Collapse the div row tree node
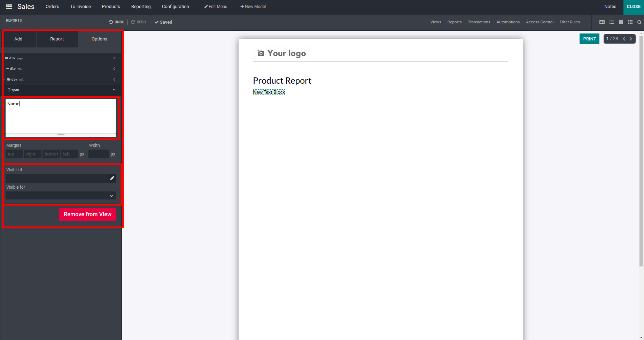This screenshot has height=340, width=644. coord(114,69)
